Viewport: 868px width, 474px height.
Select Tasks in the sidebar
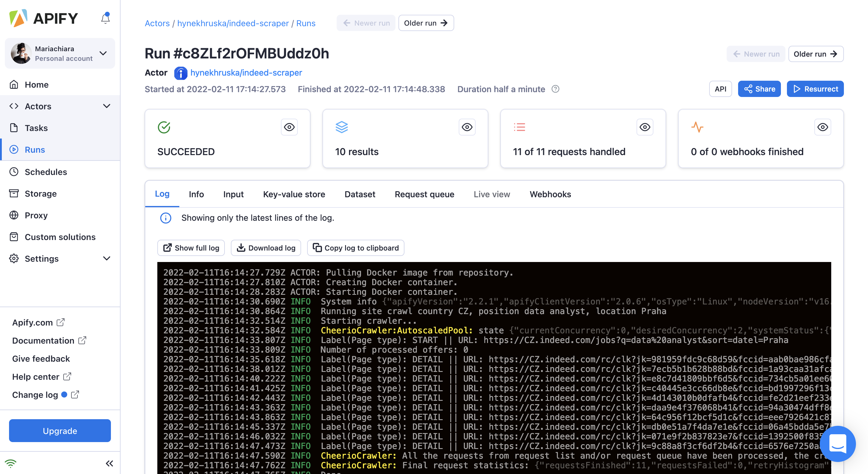click(36, 128)
